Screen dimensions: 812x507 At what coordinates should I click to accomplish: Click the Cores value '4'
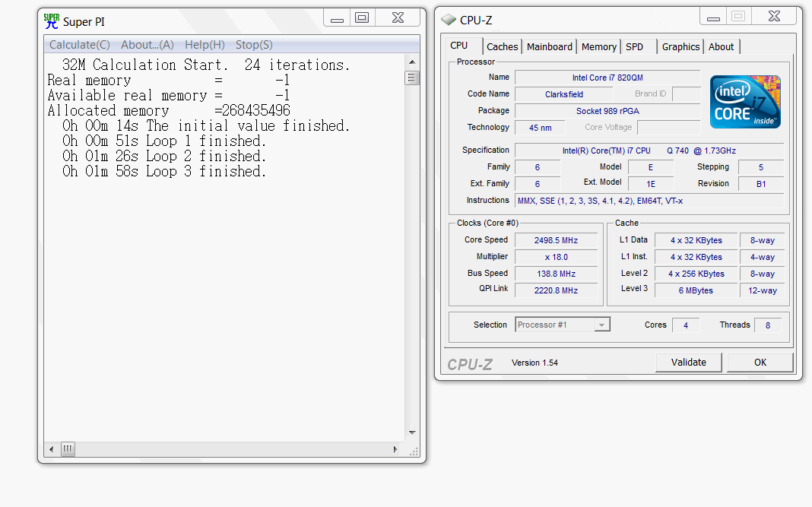pos(686,325)
